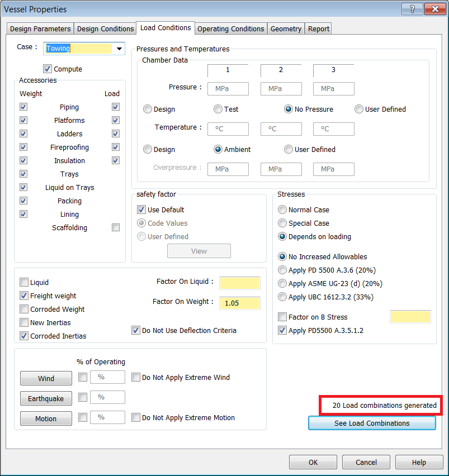Viewport: 449px width, 476px height.
Task: Open the Report tab
Action: (318, 29)
